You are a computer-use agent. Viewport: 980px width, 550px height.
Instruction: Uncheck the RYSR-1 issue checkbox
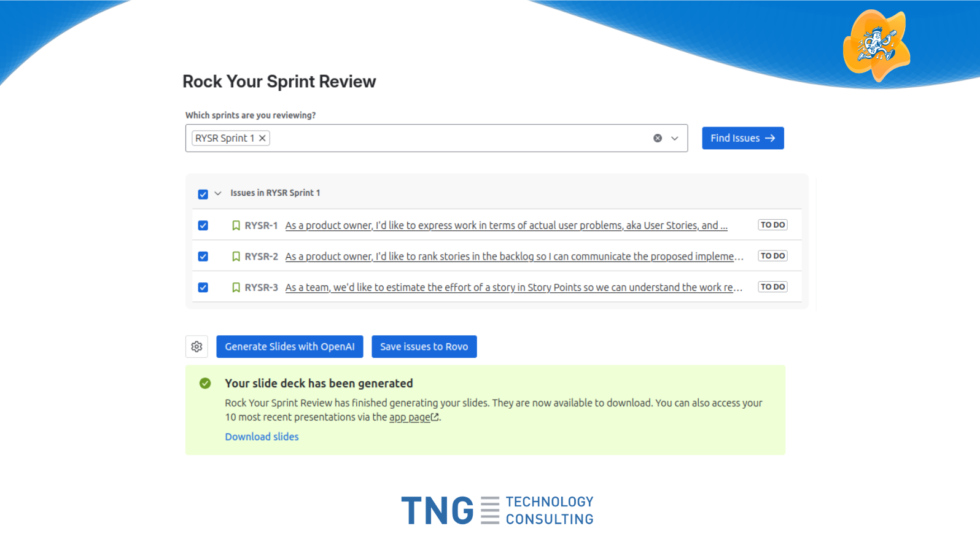203,225
